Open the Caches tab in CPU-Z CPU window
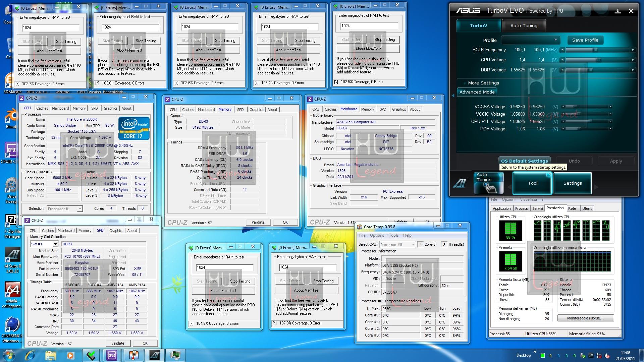The width and height of the screenshot is (644, 362). (42, 108)
